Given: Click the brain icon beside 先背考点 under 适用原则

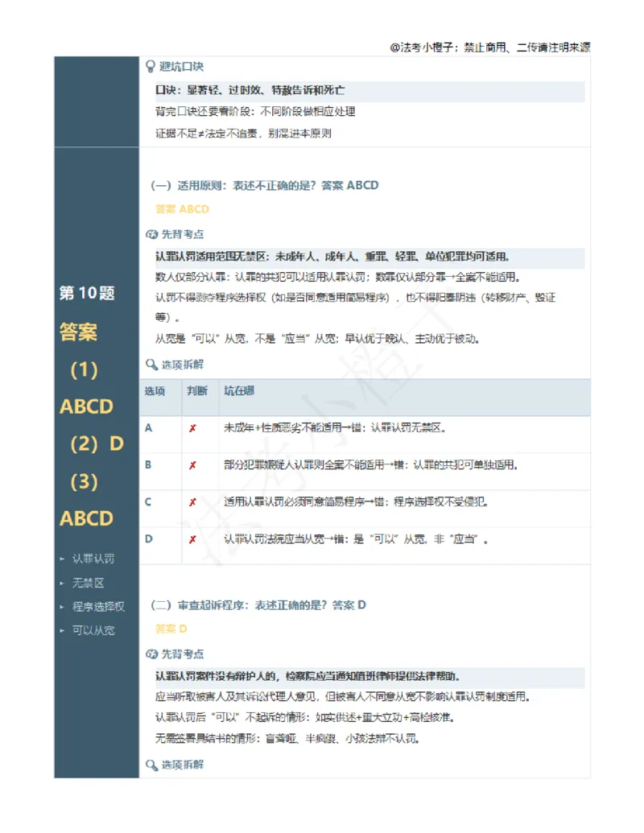Looking at the screenshot, I should (151, 234).
